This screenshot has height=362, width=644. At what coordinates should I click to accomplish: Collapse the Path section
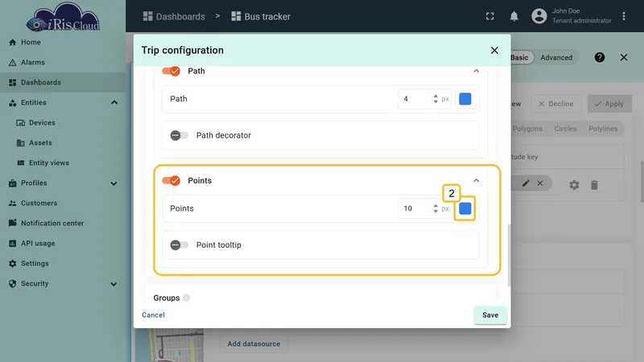click(476, 71)
